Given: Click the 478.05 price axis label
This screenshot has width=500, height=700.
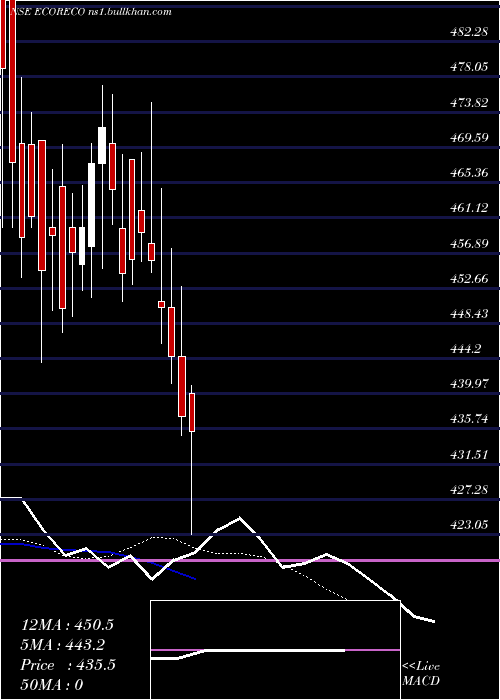Looking at the screenshot, I should pos(468,67).
